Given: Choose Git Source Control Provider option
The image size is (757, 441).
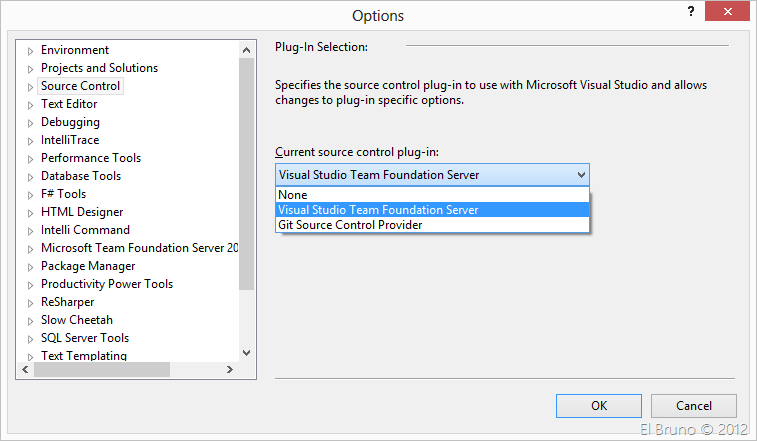Looking at the screenshot, I should (x=350, y=225).
